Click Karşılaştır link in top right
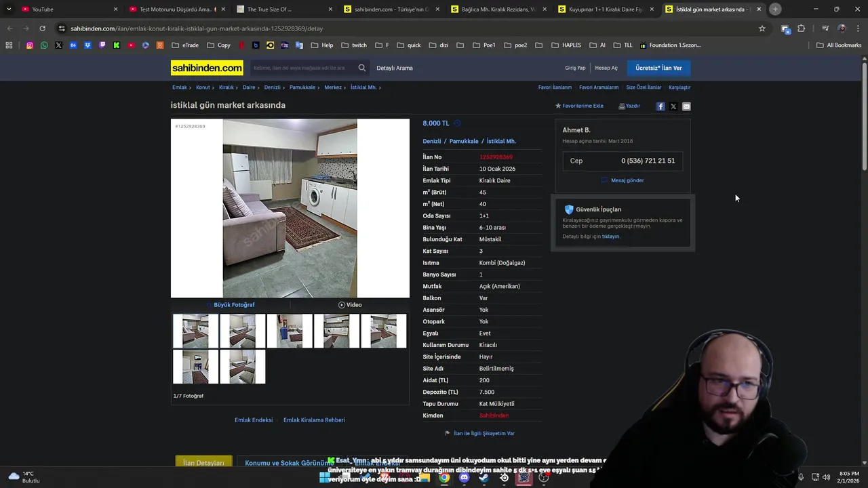 679,87
